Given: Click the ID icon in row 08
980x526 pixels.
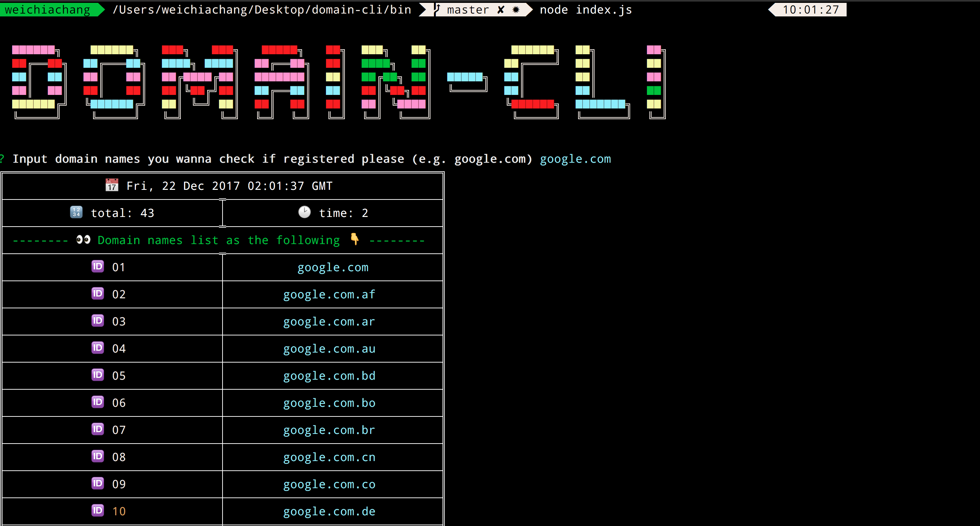Looking at the screenshot, I should click(x=98, y=456).
